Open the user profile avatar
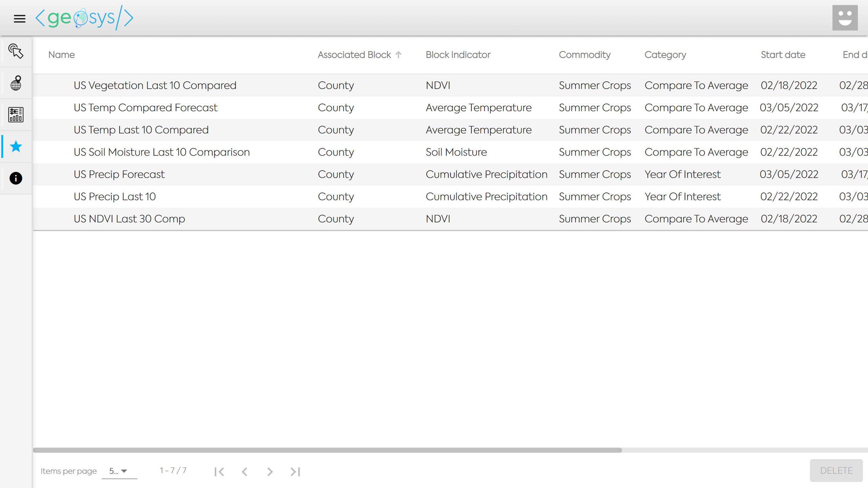 click(x=845, y=18)
